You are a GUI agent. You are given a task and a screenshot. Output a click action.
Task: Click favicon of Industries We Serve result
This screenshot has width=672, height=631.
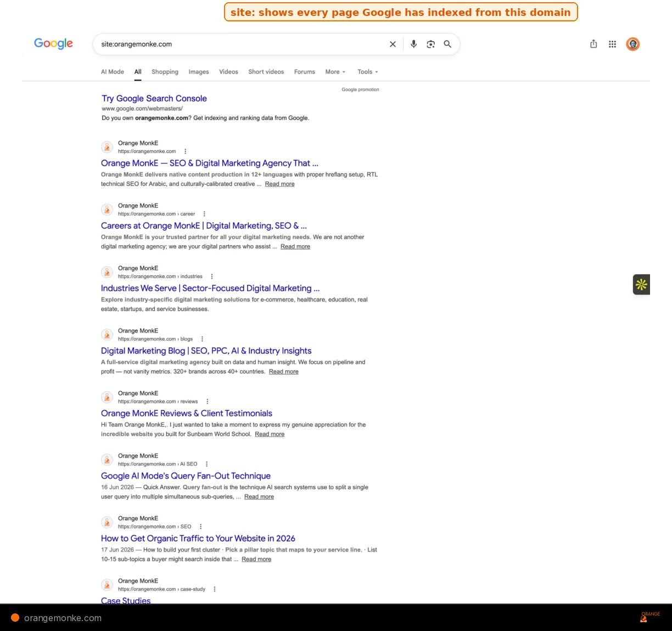[107, 272]
